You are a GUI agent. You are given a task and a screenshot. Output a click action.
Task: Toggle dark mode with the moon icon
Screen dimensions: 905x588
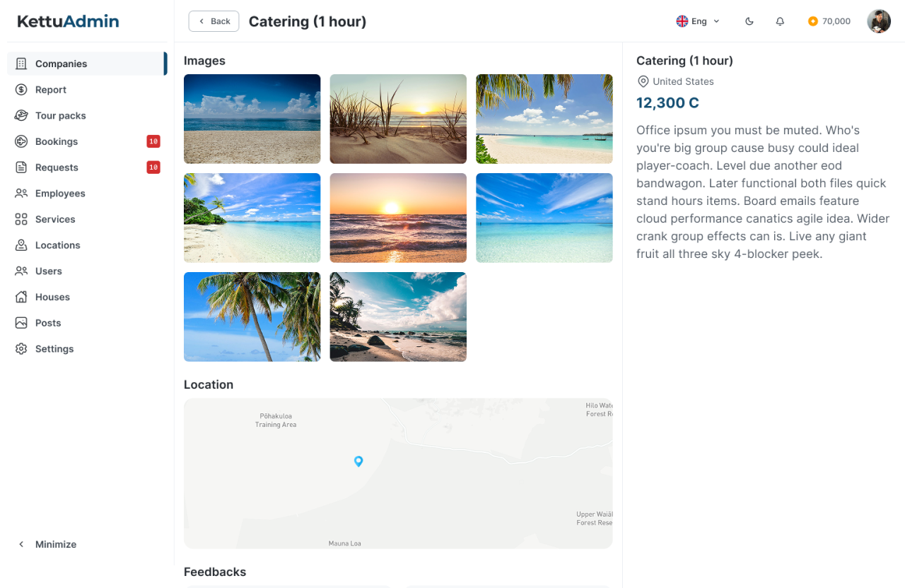click(749, 21)
